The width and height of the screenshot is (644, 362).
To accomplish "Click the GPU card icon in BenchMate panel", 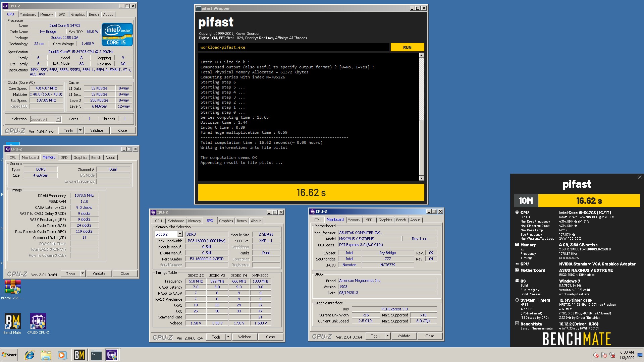I will [517, 264].
